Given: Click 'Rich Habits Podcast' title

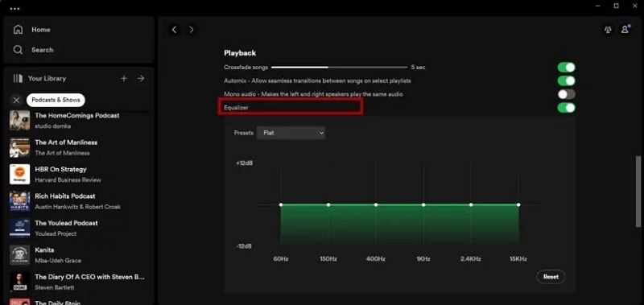Looking at the screenshot, I should point(65,196).
